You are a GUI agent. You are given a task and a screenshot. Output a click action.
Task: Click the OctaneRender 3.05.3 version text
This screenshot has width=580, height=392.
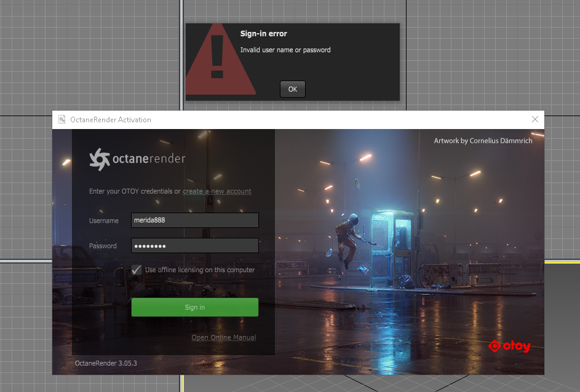click(106, 363)
